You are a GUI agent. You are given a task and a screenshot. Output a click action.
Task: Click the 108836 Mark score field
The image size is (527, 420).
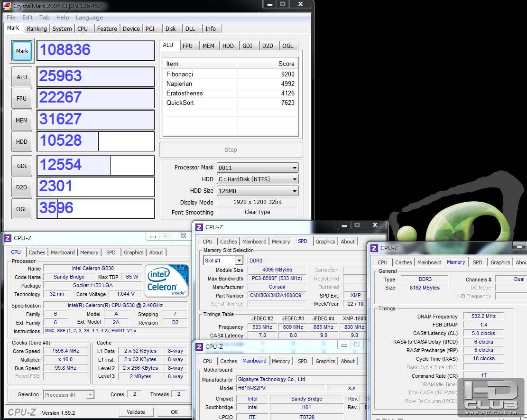point(95,51)
